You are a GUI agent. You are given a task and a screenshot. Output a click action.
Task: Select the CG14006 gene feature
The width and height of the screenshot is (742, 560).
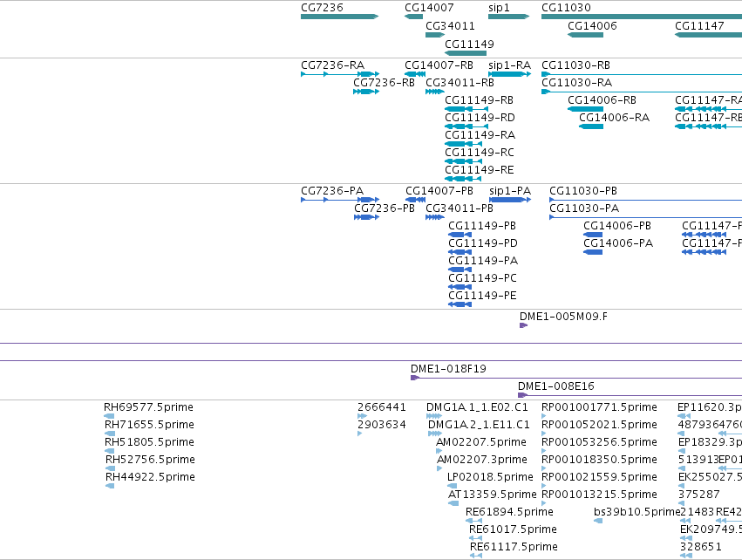click(x=585, y=35)
